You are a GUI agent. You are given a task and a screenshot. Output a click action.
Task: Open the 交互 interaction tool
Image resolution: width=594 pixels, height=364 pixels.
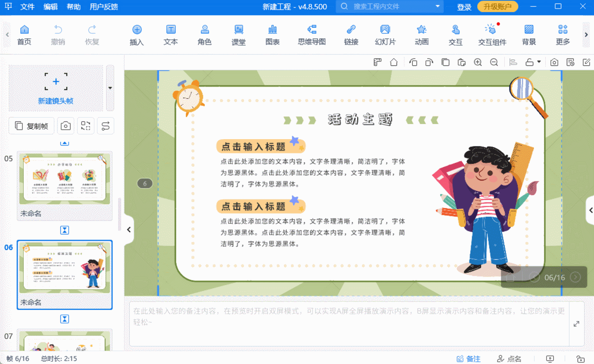[x=456, y=35]
